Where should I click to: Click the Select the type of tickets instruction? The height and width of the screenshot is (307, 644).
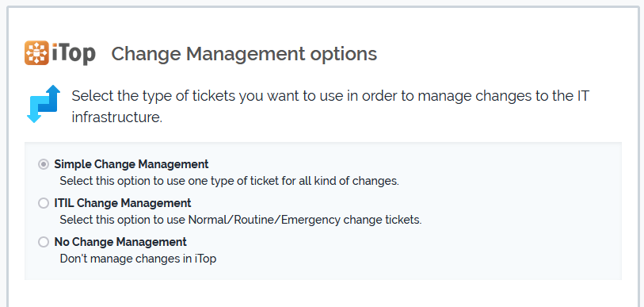pyautogui.click(x=330, y=106)
